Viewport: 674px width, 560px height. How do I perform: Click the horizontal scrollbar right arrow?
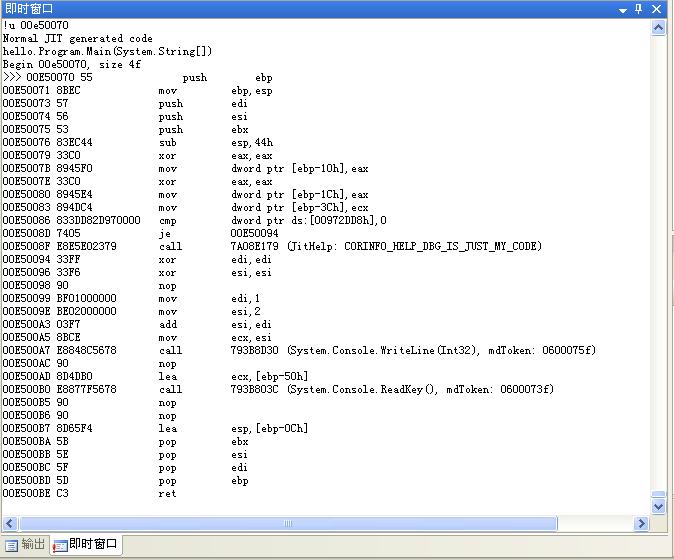(641, 523)
